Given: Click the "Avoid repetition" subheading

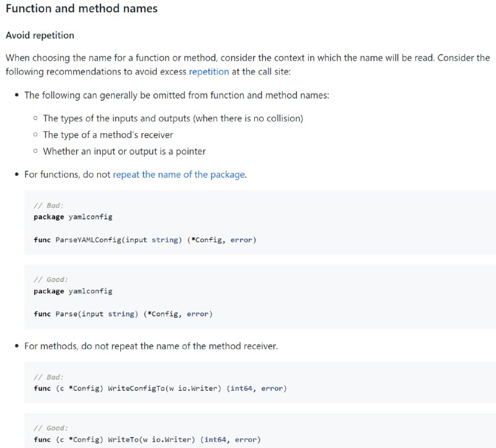Looking at the screenshot, I should point(40,35).
